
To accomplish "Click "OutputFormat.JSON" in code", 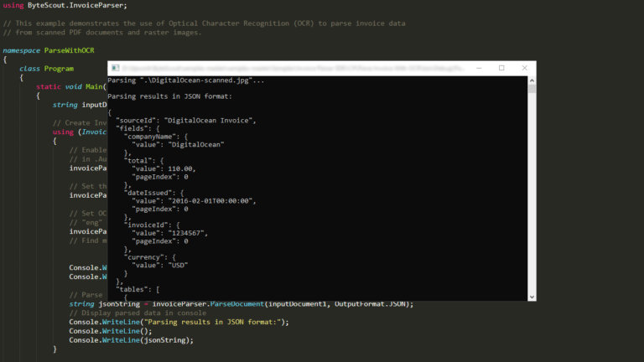I will point(370,304).
